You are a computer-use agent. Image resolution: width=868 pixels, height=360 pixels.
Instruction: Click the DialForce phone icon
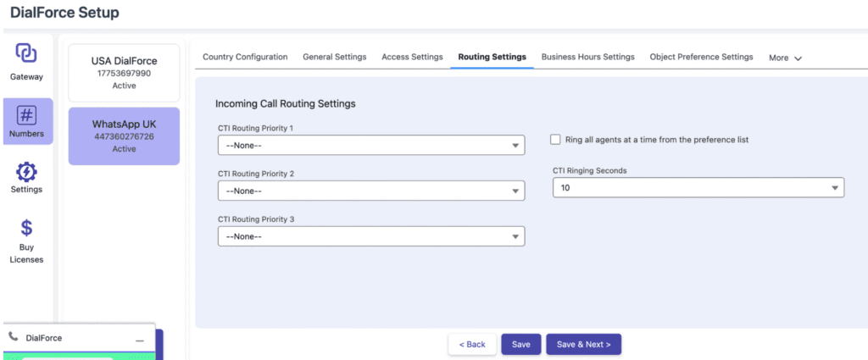coord(13,337)
